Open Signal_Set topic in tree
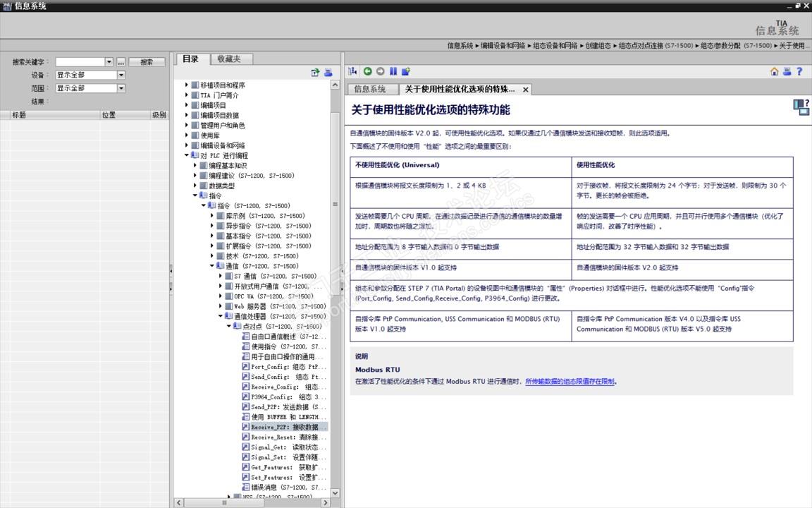 pos(285,457)
